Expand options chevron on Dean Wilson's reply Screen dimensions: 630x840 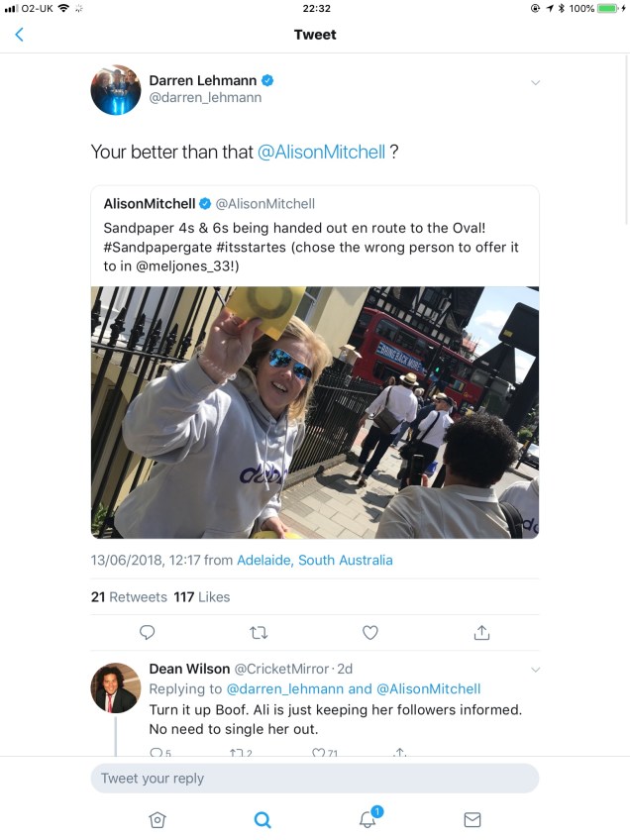[535, 670]
